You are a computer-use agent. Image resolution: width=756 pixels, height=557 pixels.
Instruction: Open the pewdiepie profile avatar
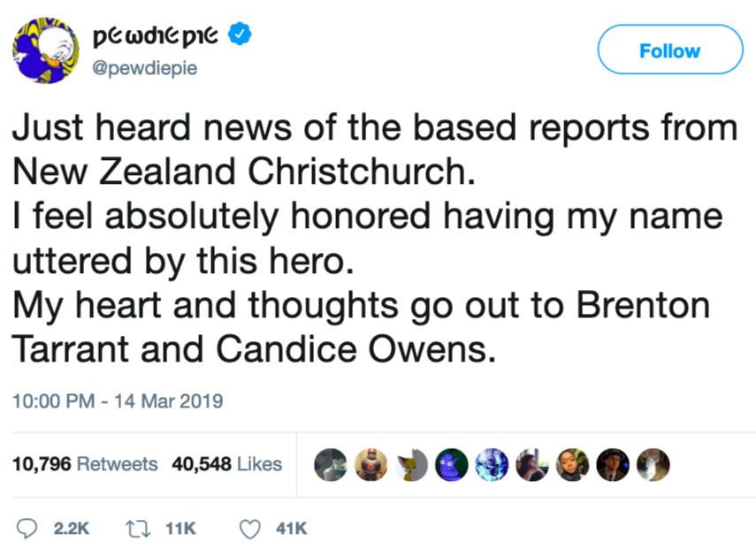click(44, 51)
